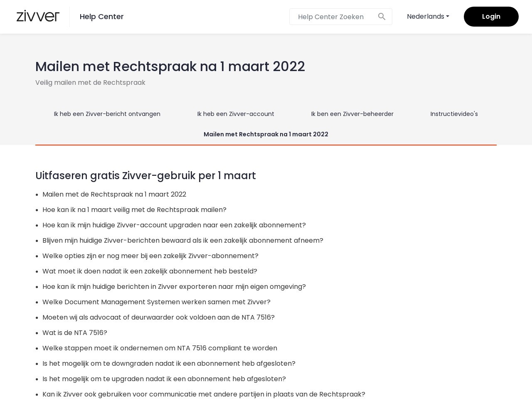Click the Zivver logo
Screen dimensions: 532x399
38,16
